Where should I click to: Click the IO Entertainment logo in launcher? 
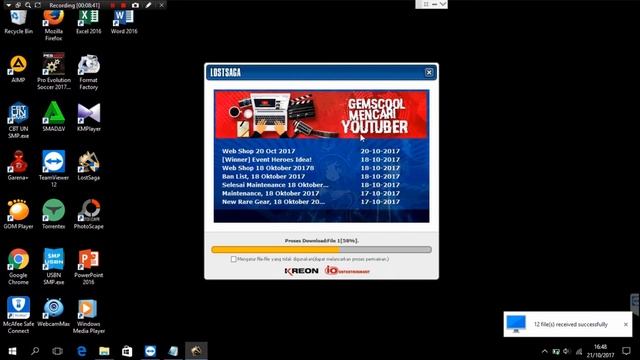pos(347,271)
